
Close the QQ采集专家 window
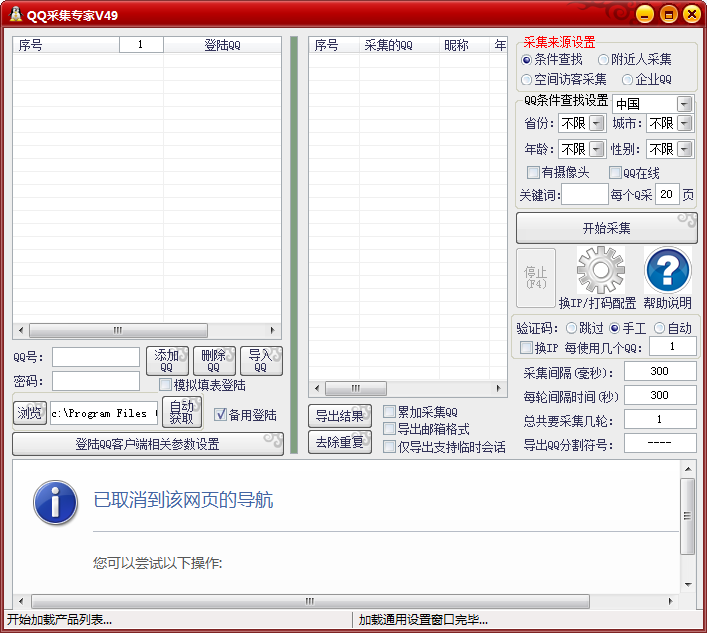point(692,14)
